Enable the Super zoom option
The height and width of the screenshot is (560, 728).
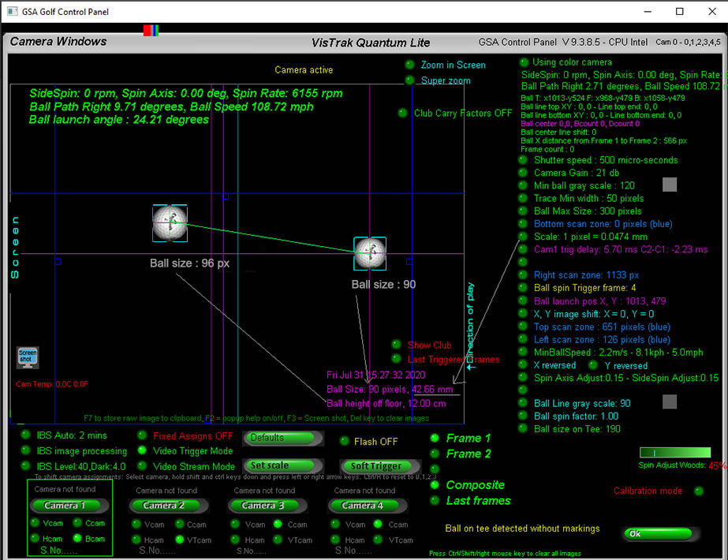[409, 80]
